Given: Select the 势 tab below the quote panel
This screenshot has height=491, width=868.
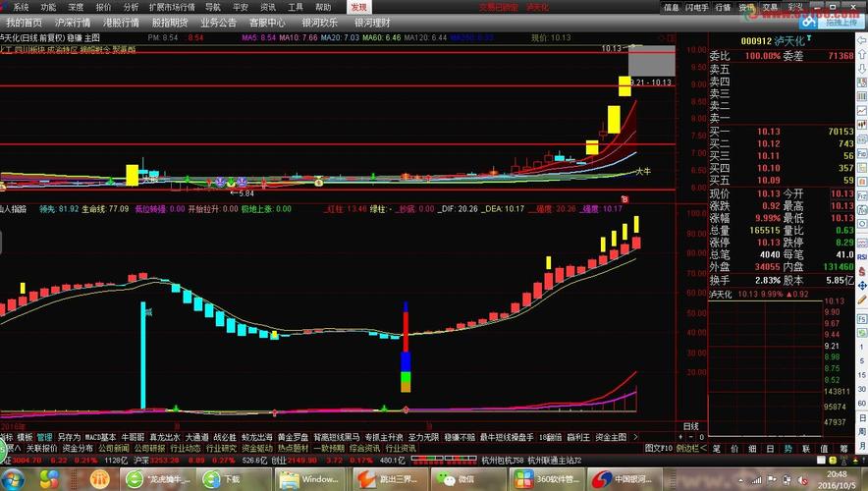Looking at the screenshot, I should [788, 449].
